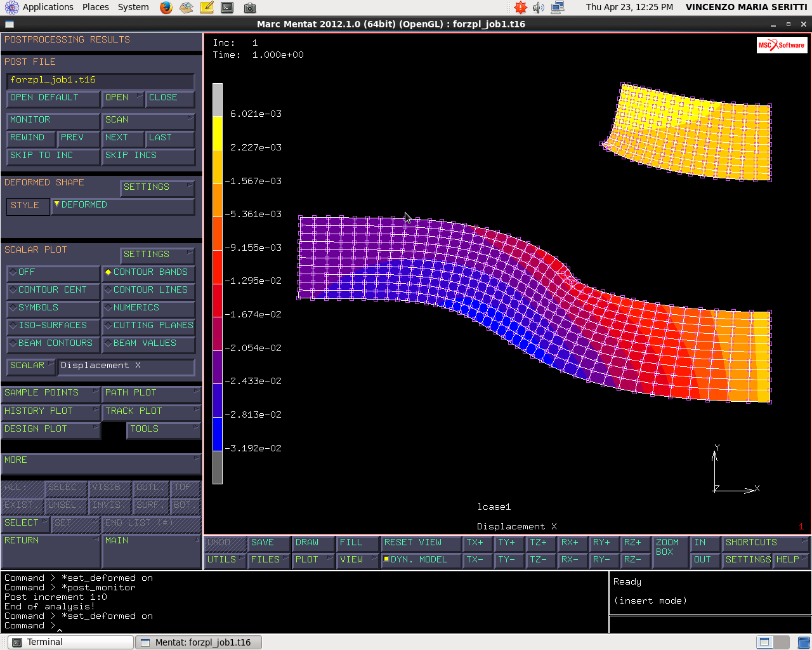Toggle DYN. MODEL option

421,560
